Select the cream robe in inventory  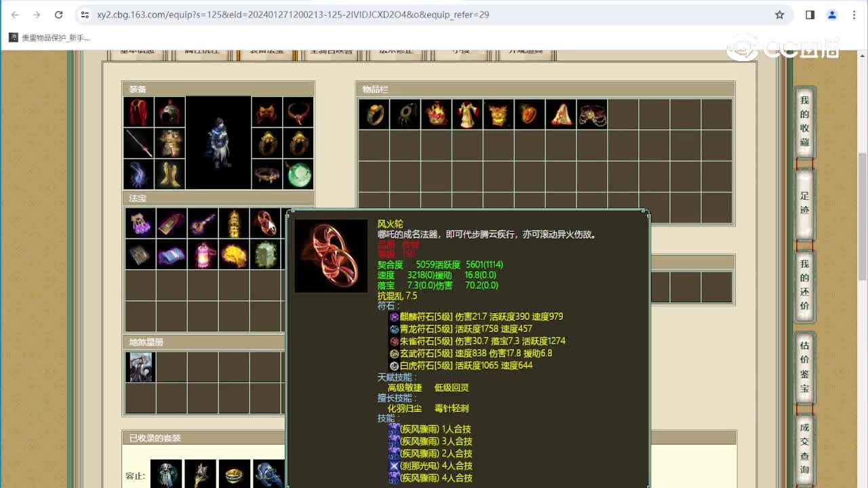coord(467,114)
